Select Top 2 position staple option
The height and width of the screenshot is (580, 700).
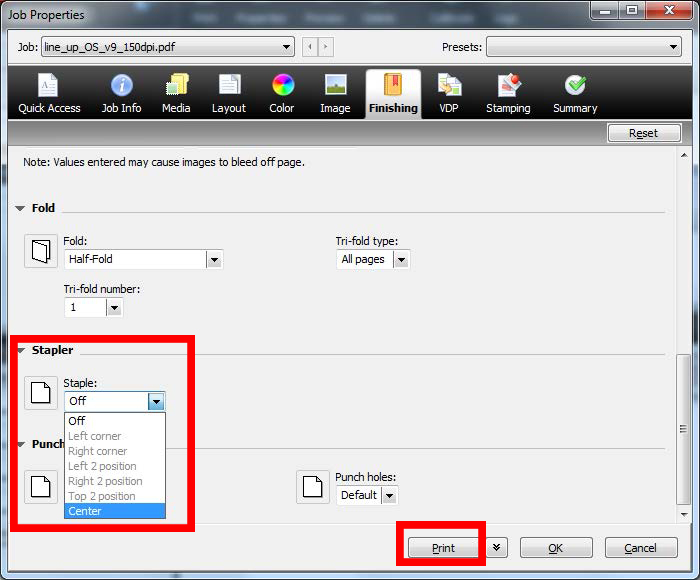[115, 496]
